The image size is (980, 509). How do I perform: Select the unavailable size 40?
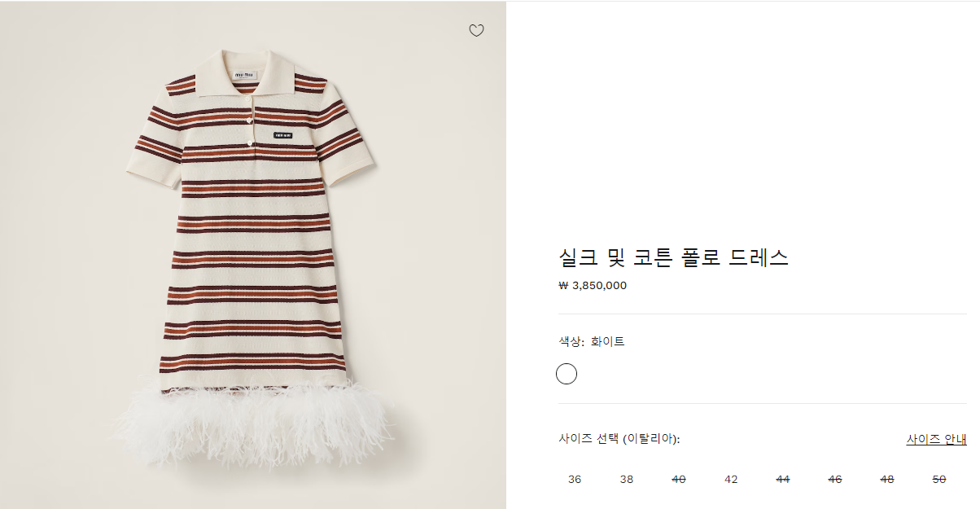coord(679,479)
